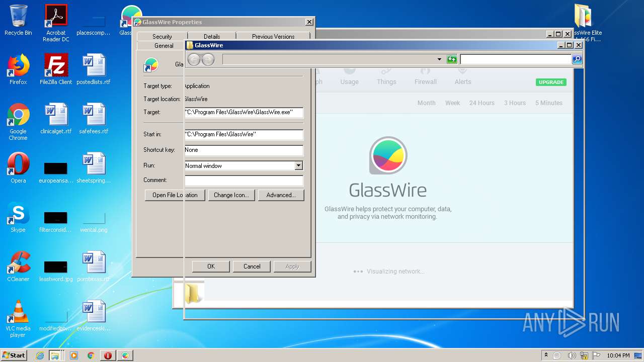This screenshot has height=362, width=644.
Task: Click the Open File Location button
Action: coord(175,195)
